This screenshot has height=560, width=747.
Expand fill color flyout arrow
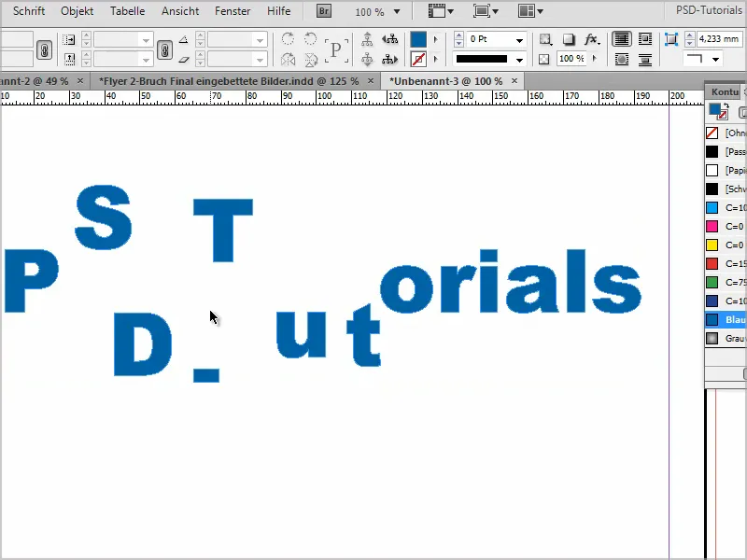(435, 39)
